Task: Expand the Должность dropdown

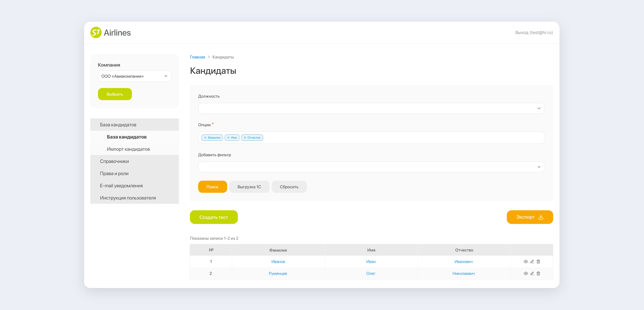Action: pos(371,108)
